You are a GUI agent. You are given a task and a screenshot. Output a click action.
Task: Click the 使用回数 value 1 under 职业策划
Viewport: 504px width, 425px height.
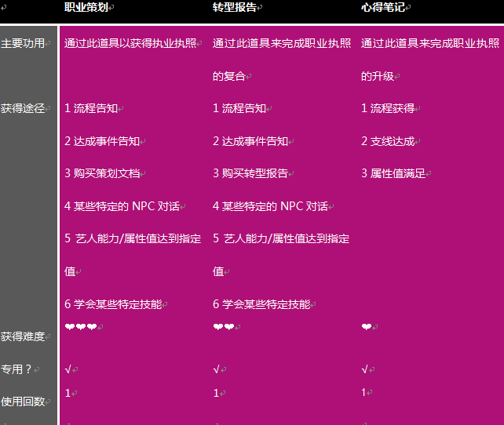68,393
